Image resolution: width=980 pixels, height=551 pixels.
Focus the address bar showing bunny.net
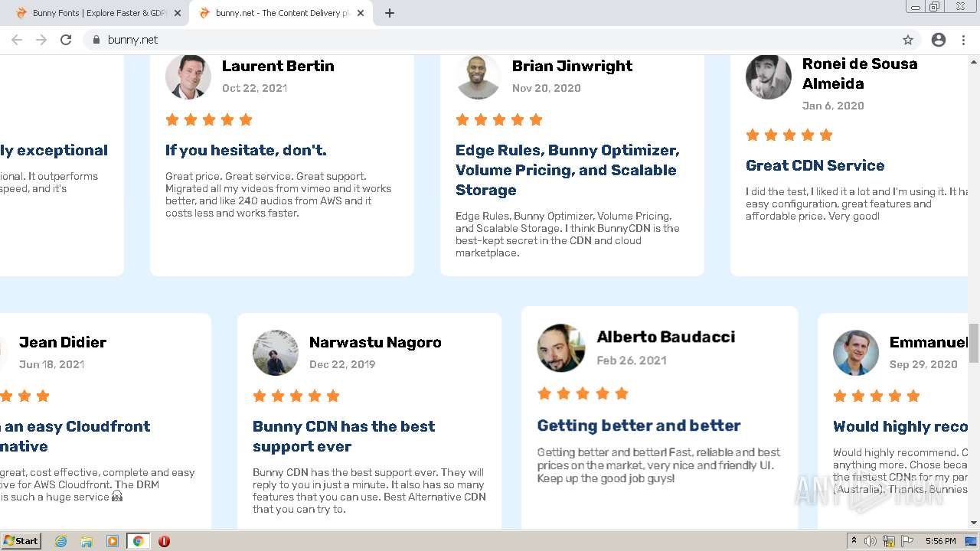tap(490, 40)
